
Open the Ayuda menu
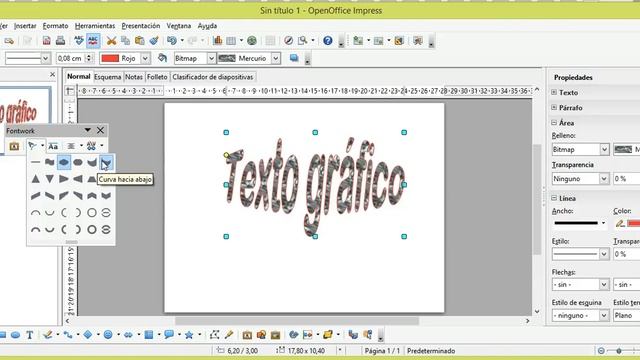[207, 26]
